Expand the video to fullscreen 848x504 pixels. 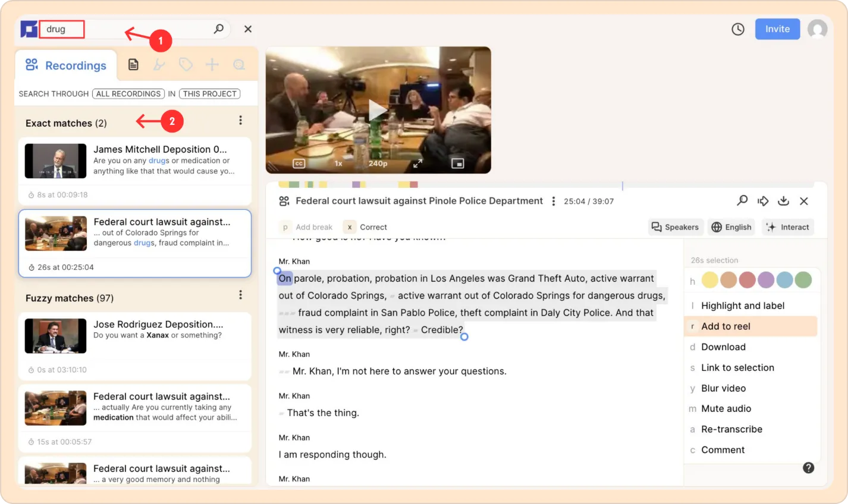pos(418,163)
